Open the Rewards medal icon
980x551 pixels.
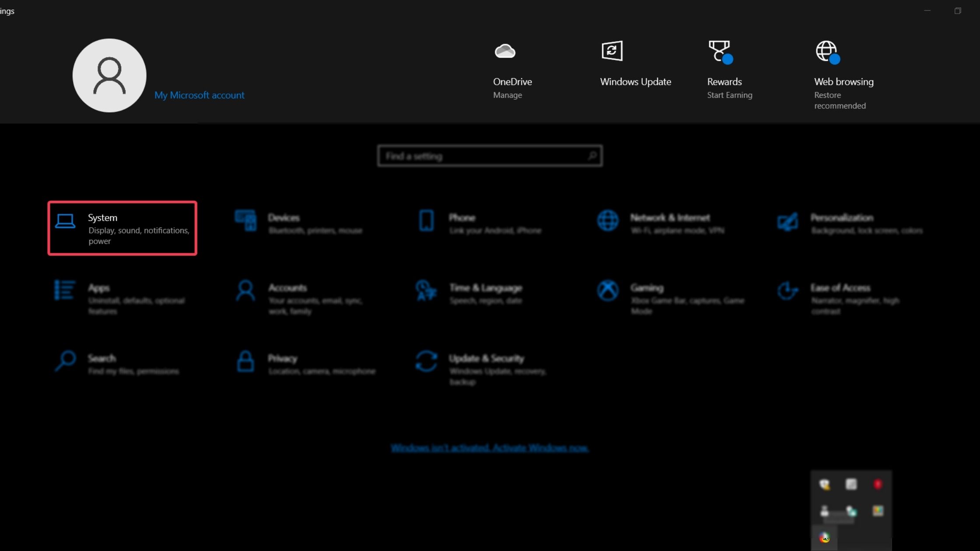[720, 52]
